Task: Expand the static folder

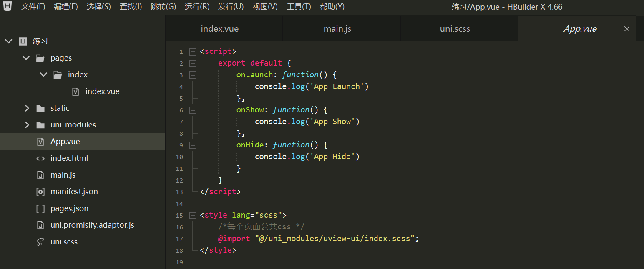Action: coord(26,108)
